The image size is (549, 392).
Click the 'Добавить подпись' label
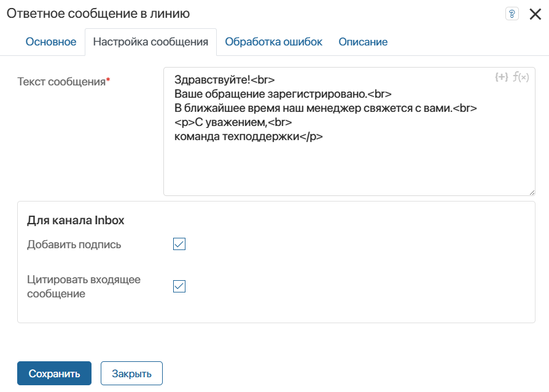pos(74,245)
